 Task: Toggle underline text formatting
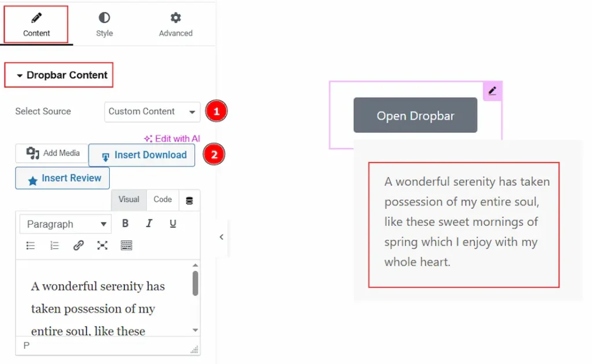coord(172,223)
